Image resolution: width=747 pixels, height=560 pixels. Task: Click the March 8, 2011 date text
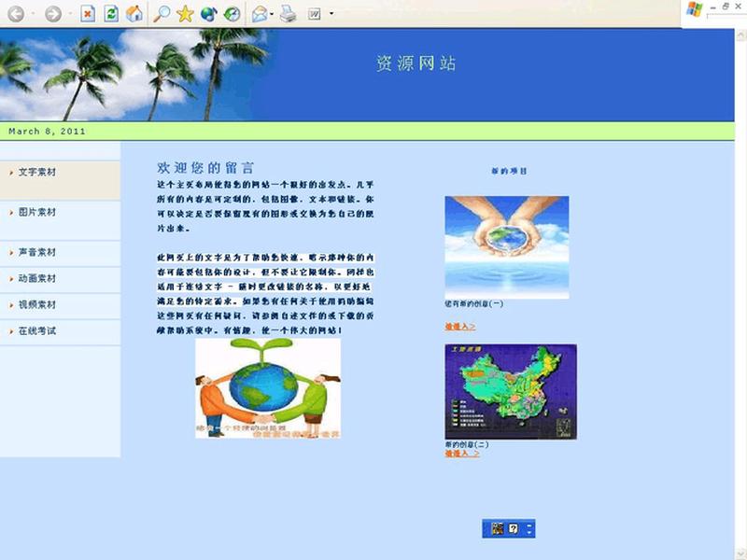coord(47,132)
